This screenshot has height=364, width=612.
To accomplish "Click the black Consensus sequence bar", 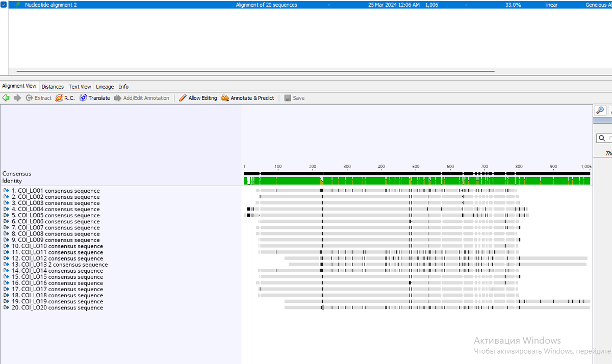I will [x=417, y=173].
